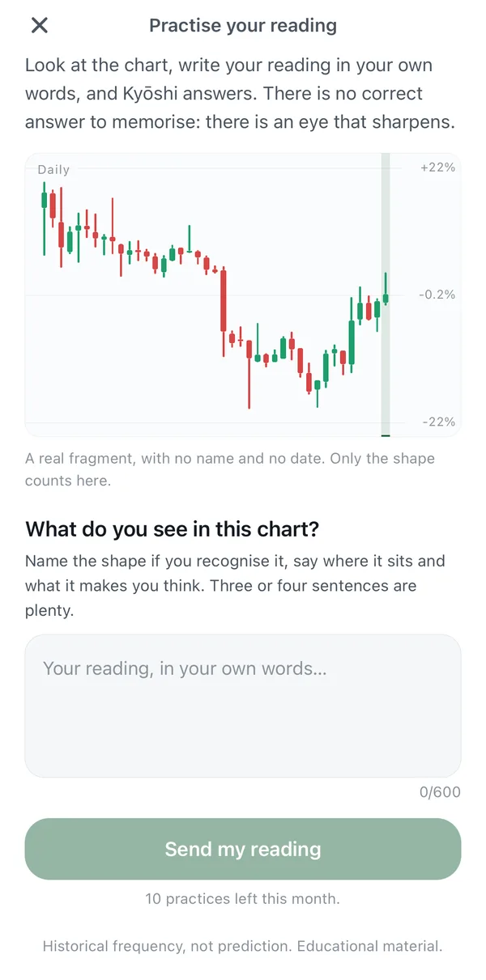Image resolution: width=486 pixels, height=980 pixels.
Task: Focus the "Your reading, in your own words" text box
Action: coord(243,706)
